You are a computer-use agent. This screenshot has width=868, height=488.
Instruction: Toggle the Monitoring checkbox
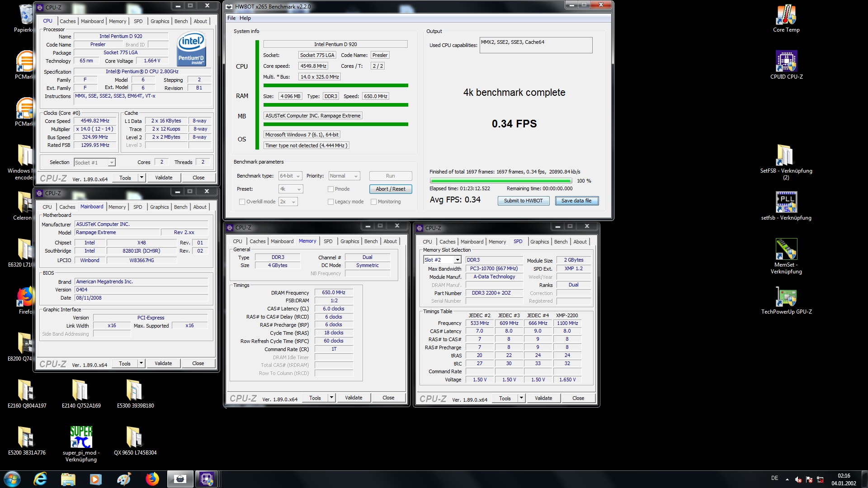pos(373,202)
